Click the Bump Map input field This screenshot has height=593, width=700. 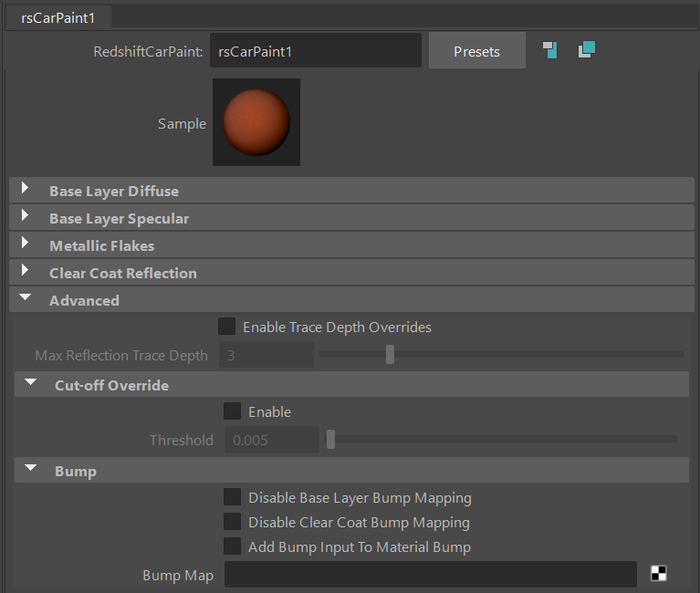431,574
